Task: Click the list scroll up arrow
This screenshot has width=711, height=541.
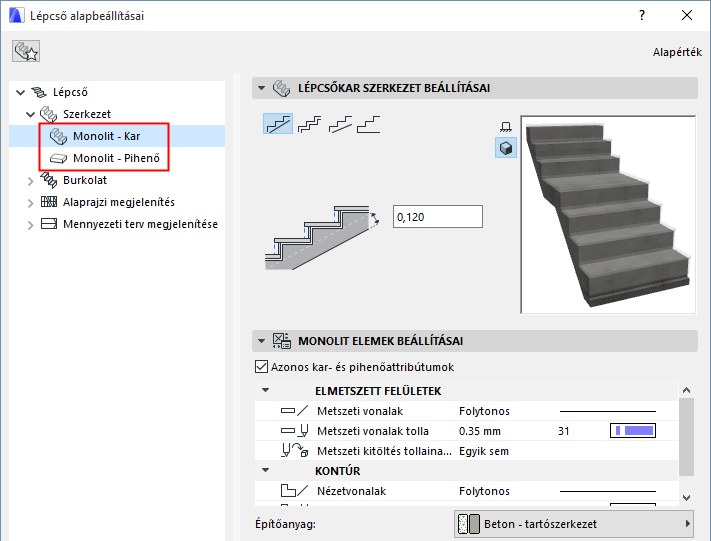Action: tap(687, 390)
